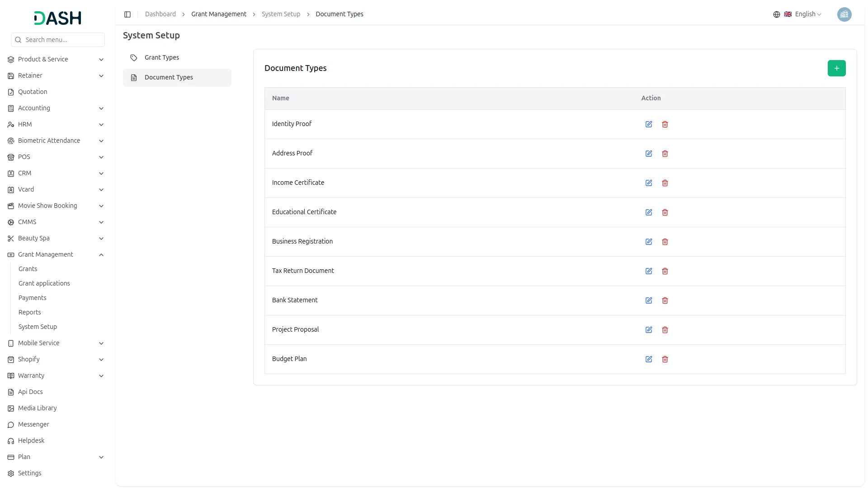Delete the Address Proof document type
This screenshot has height=488, width=868.
(665, 154)
